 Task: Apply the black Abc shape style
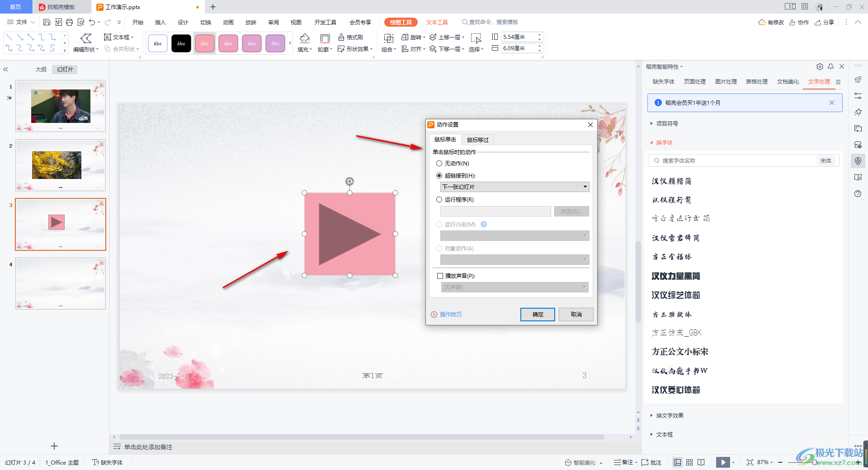[x=181, y=43]
